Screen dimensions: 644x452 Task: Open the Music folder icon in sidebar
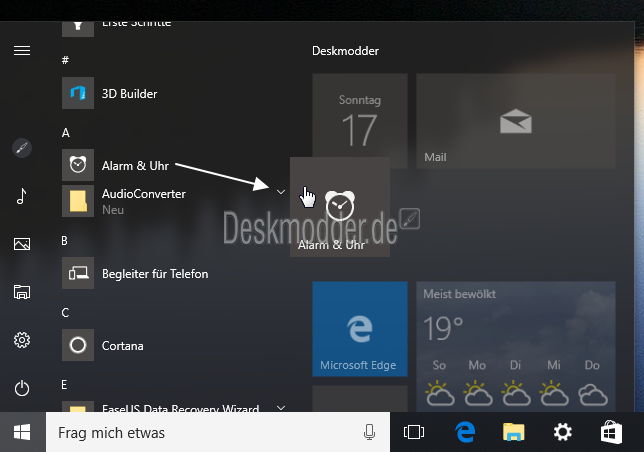tap(22, 196)
